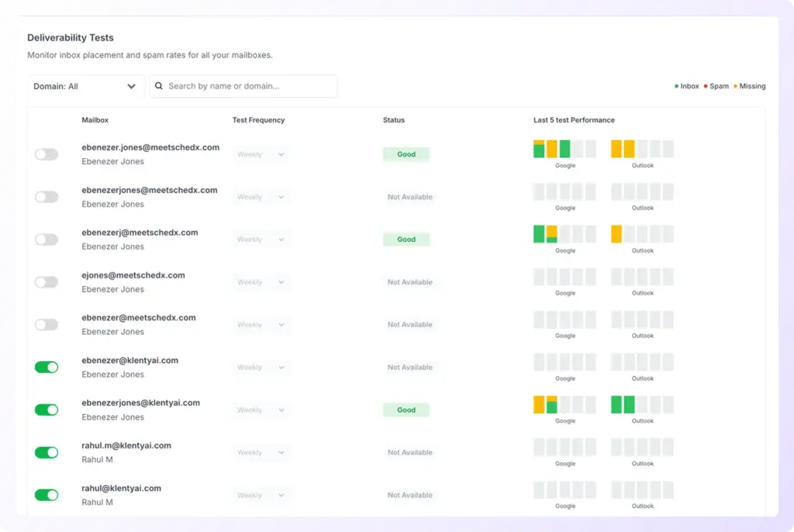794x532 pixels.
Task: Open the Weekly frequency dropdown for ebenezer.jones@meetschedx.com
Action: (260, 154)
